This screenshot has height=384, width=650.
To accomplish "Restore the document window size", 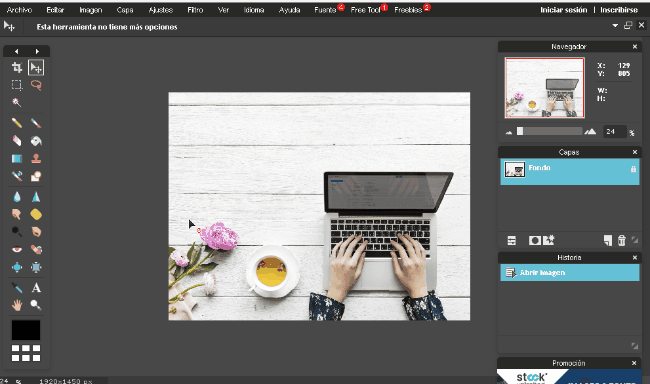I will tap(628, 25).
